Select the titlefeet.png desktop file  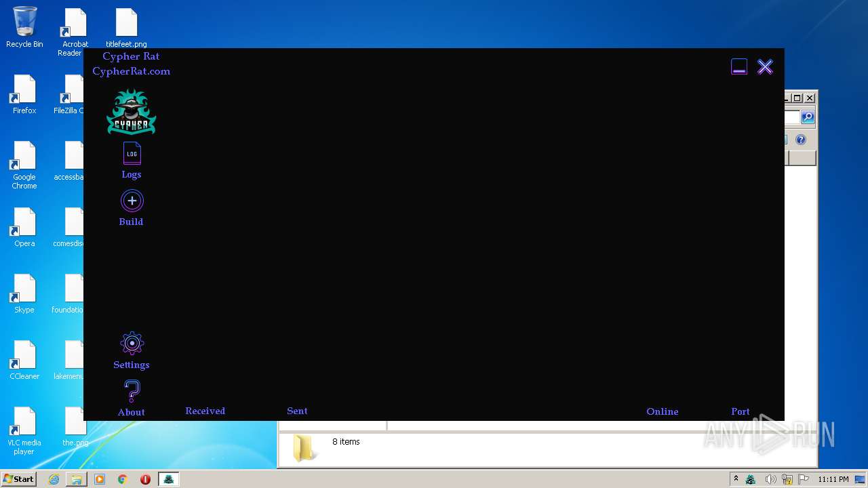(126, 28)
